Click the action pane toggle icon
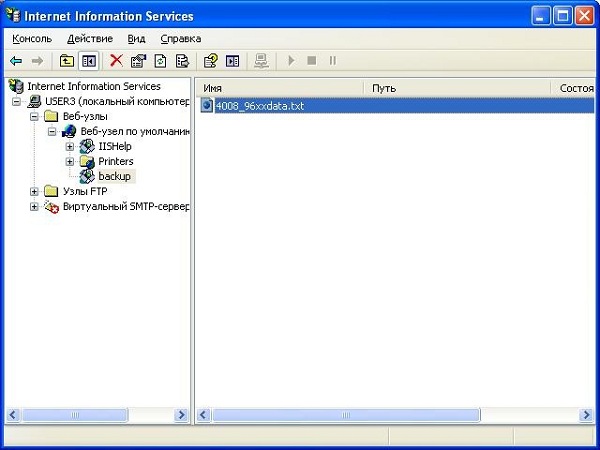 click(x=232, y=61)
